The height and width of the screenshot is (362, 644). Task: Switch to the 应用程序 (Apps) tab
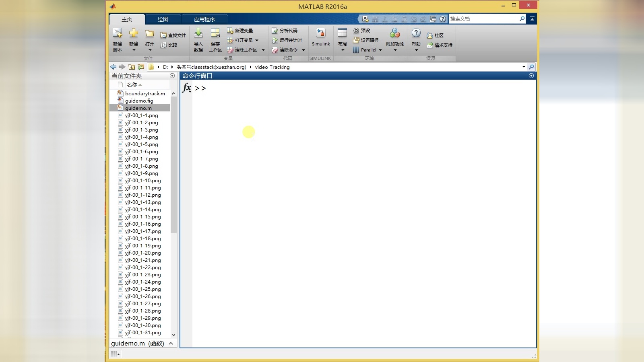(x=204, y=19)
